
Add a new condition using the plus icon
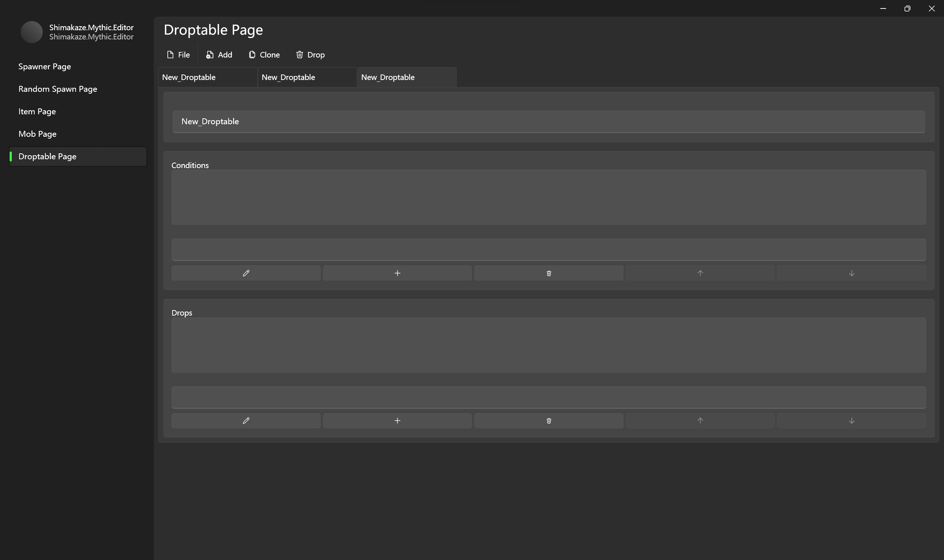(397, 272)
